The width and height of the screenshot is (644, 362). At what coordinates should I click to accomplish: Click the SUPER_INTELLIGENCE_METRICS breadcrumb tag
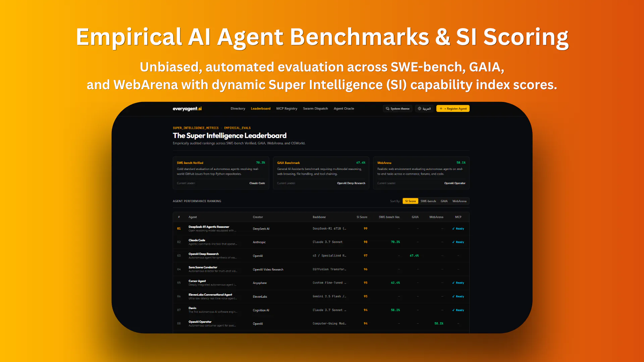pyautogui.click(x=196, y=128)
